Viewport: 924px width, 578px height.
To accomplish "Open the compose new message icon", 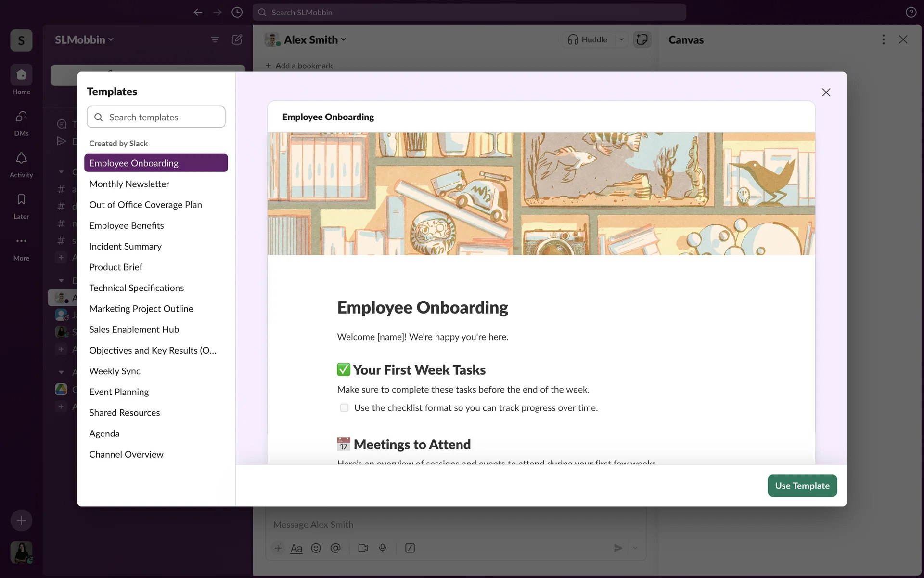I will click(x=237, y=39).
